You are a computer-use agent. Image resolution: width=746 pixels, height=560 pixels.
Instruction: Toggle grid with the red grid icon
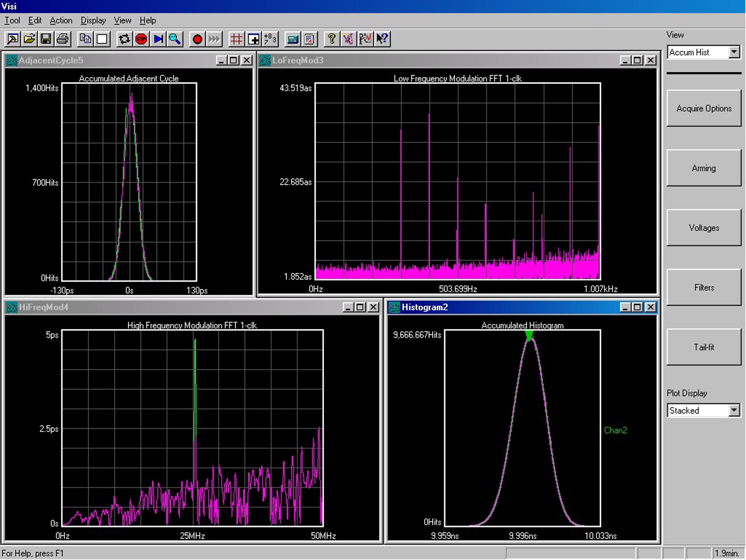[236, 39]
